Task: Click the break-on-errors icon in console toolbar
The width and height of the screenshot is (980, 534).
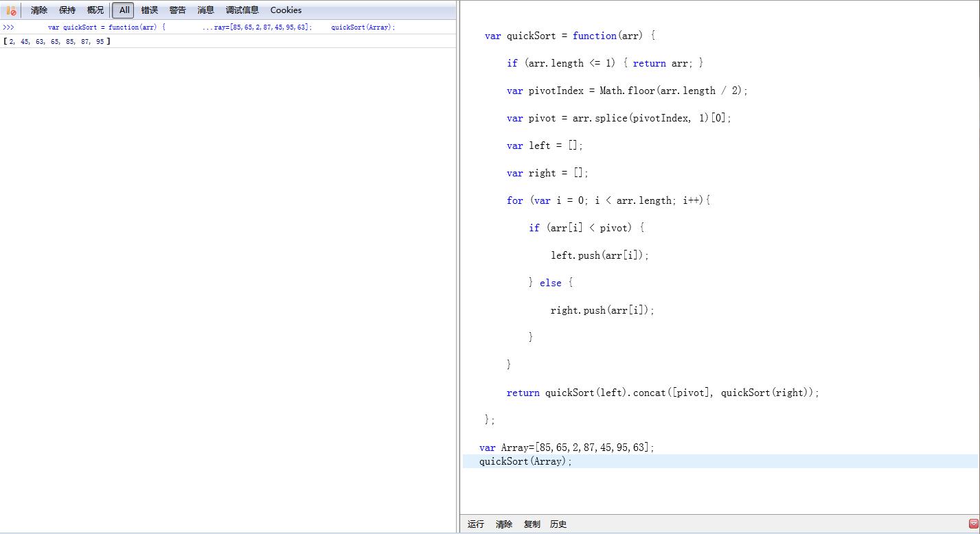Action: click(x=11, y=10)
